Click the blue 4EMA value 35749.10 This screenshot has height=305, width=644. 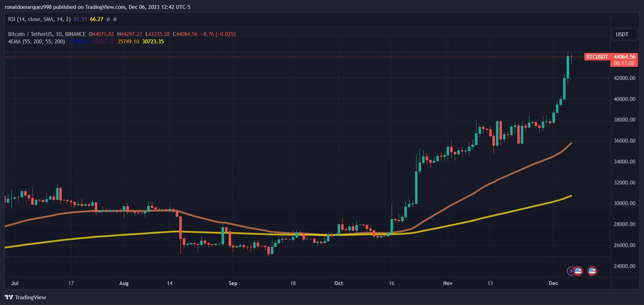click(79, 42)
